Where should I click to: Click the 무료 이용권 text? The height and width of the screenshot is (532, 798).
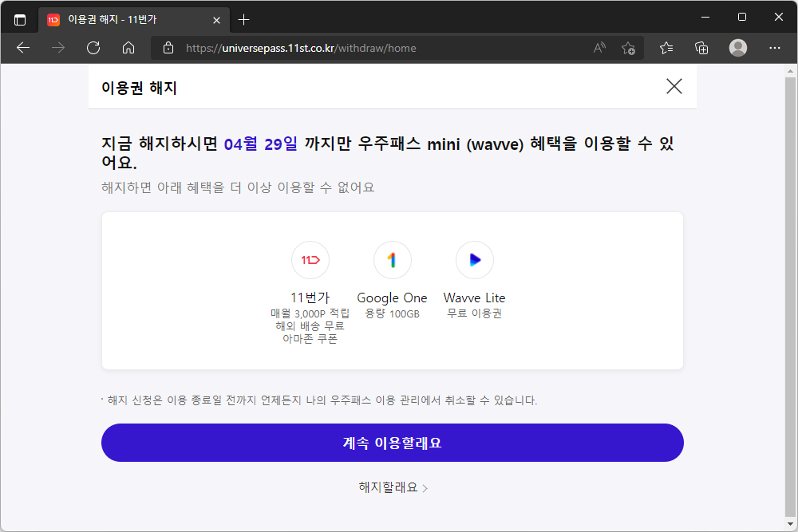click(x=474, y=313)
